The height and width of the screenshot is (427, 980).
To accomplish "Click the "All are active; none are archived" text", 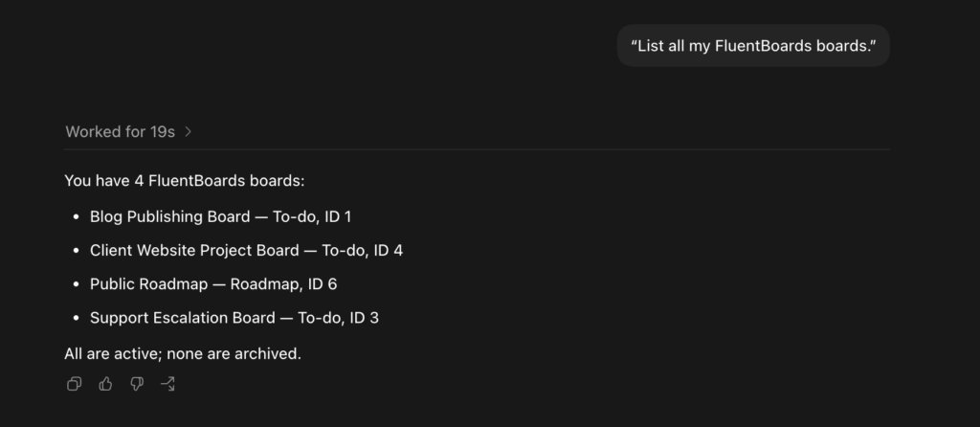I will pos(183,354).
